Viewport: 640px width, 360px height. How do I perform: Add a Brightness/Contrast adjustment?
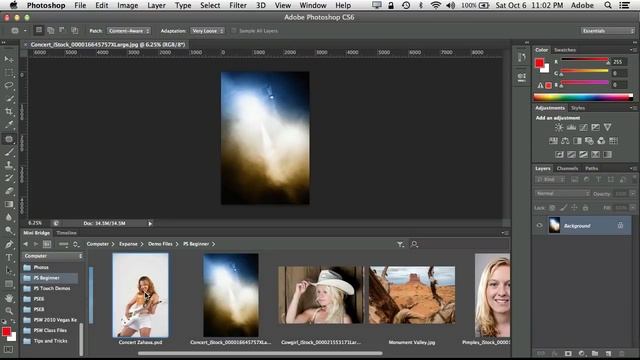pos(559,127)
